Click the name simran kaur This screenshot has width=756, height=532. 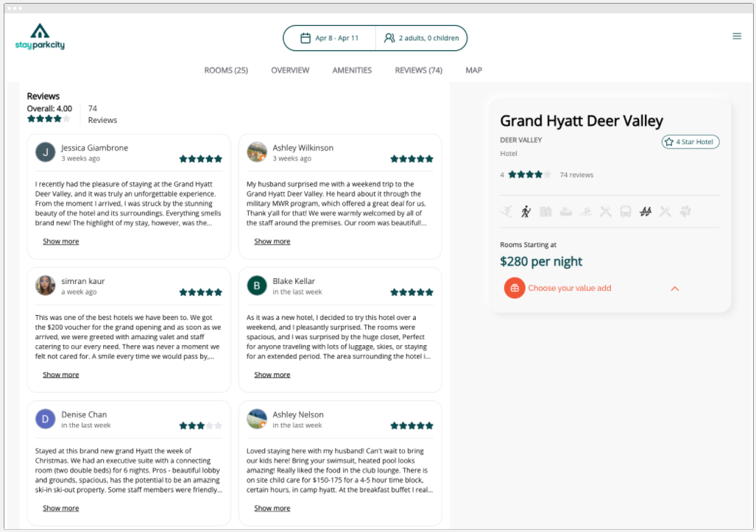83,281
